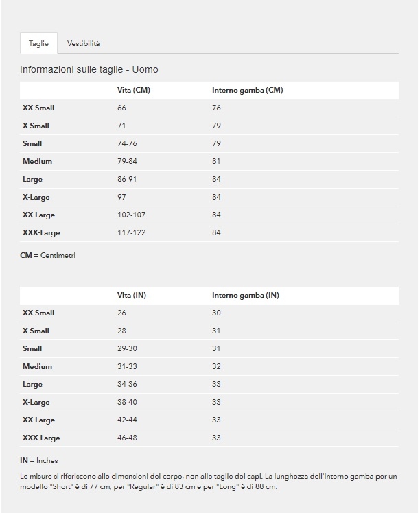
Task: Click the 'CM = Centimetri' legend note
Action: point(48,255)
